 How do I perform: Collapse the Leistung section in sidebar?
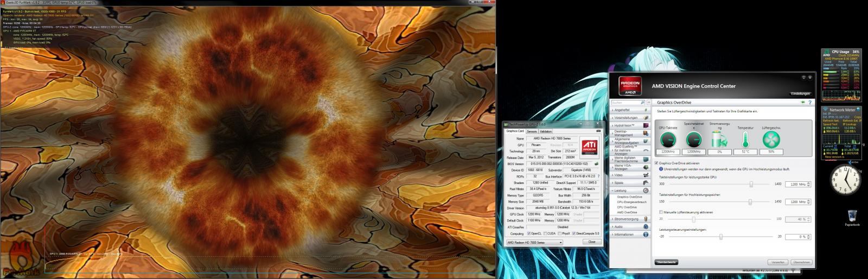(x=630, y=191)
